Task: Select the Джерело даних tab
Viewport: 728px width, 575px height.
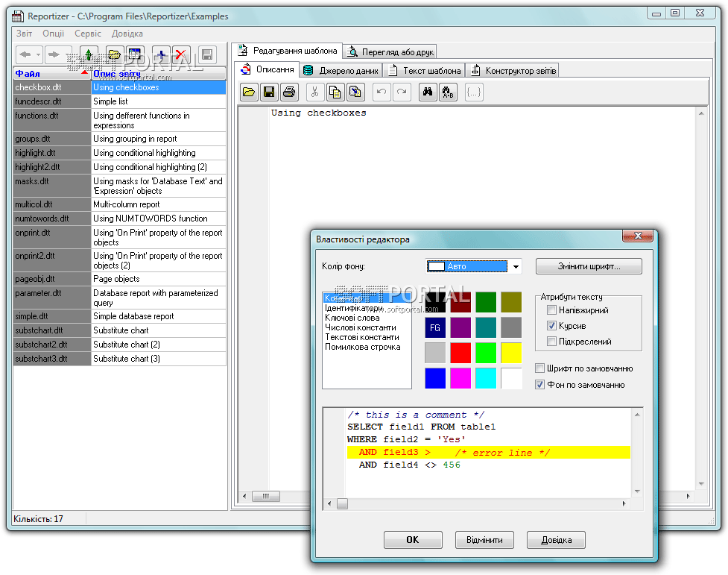Action: (341, 71)
